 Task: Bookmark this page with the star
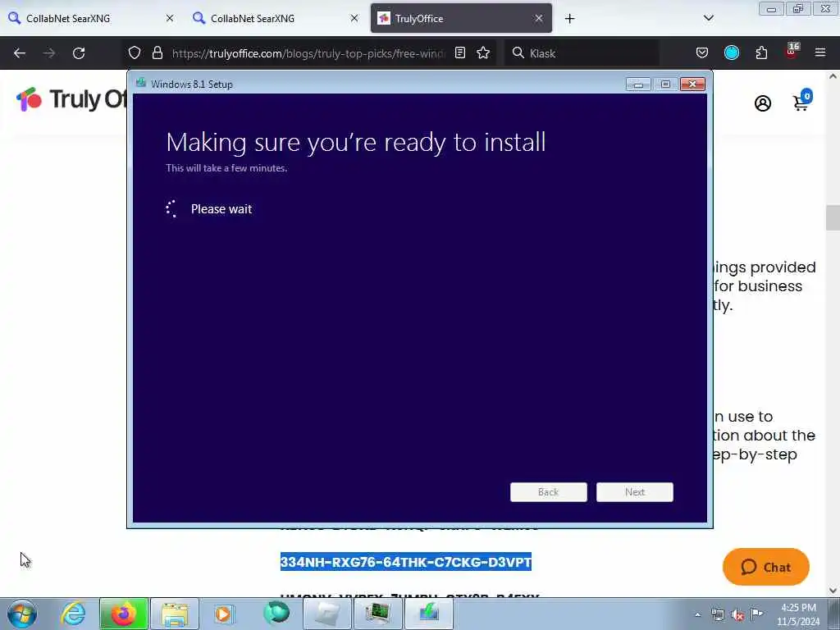pyautogui.click(x=483, y=53)
